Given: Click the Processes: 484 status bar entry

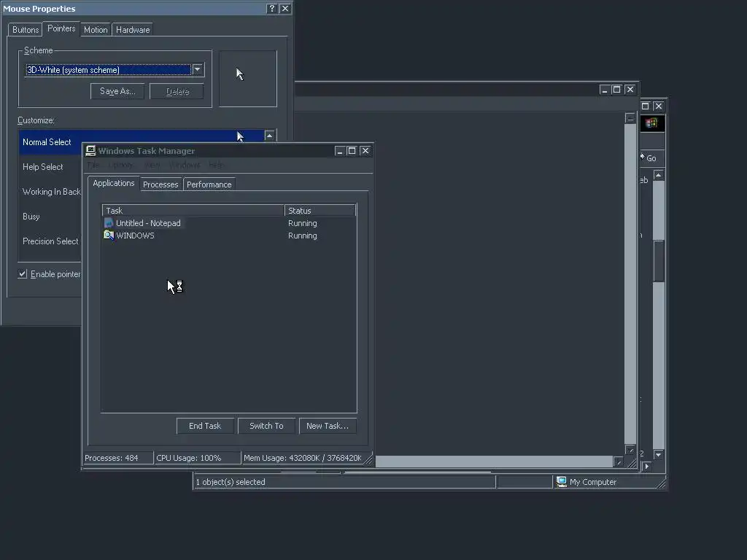Looking at the screenshot, I should pos(117,458).
